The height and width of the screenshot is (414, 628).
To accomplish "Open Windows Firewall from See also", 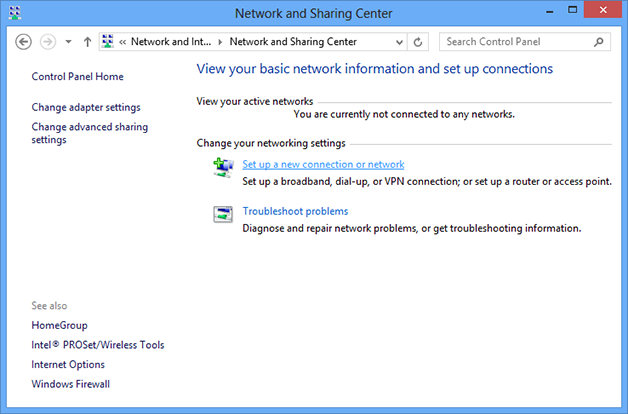I will click(x=71, y=384).
